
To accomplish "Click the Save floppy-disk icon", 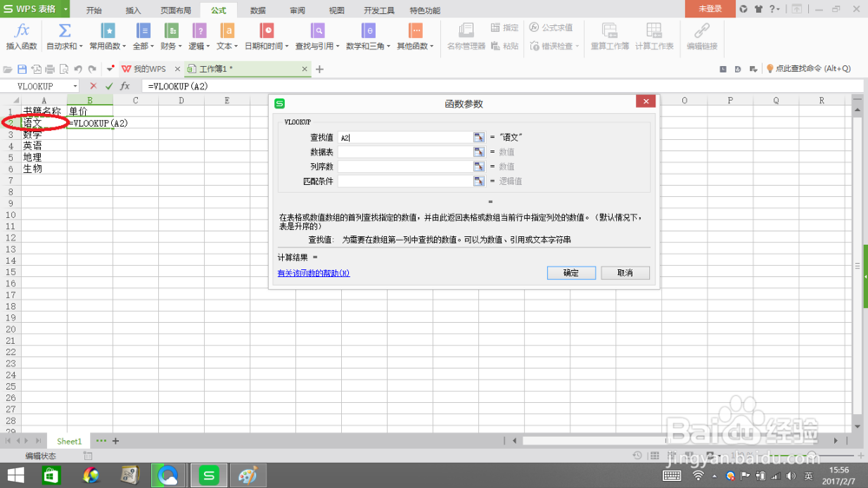I will [x=23, y=69].
